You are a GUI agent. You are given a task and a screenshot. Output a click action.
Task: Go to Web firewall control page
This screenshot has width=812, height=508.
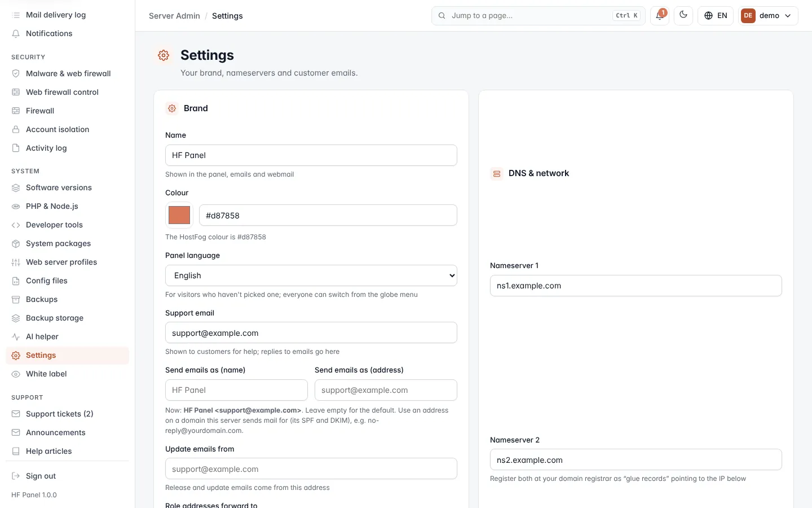[67, 92]
